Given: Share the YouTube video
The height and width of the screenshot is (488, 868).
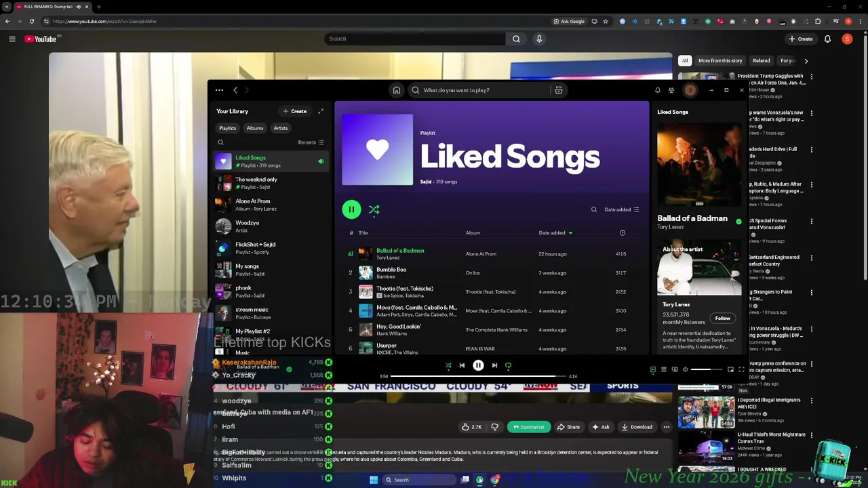Looking at the screenshot, I should [x=568, y=427].
